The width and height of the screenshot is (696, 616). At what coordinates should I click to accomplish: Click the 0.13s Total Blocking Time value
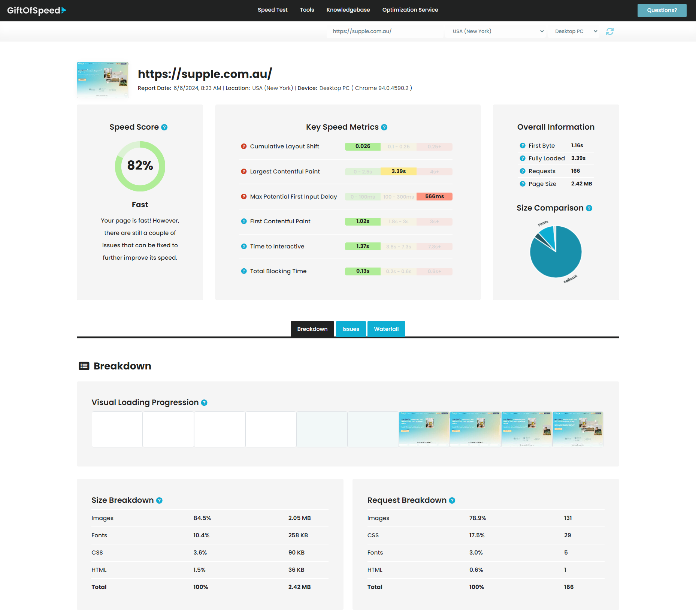tap(363, 271)
